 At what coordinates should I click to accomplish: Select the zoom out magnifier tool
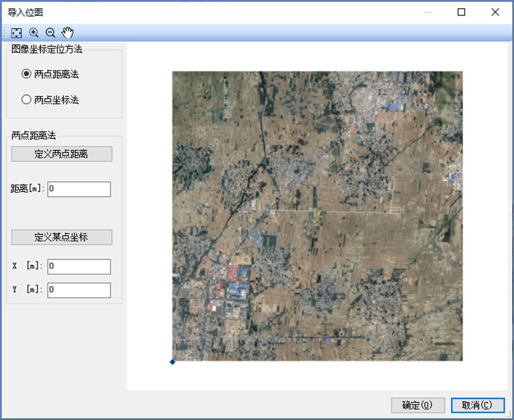point(50,33)
